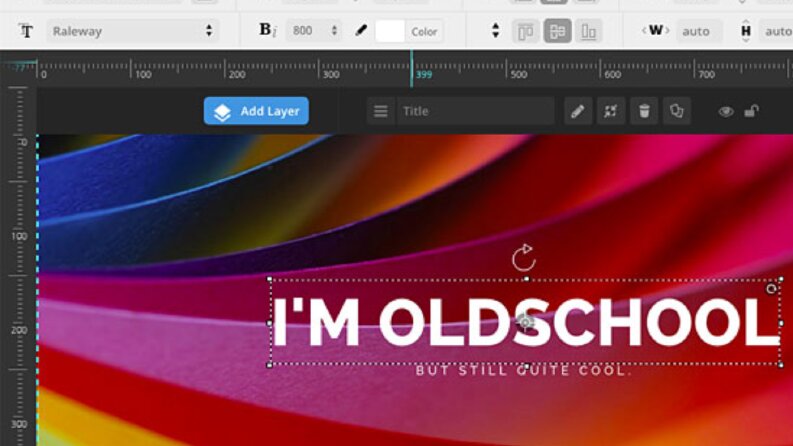Screen dimensions: 793x446
Task: Click the reset layer size icon
Action: tap(611, 111)
